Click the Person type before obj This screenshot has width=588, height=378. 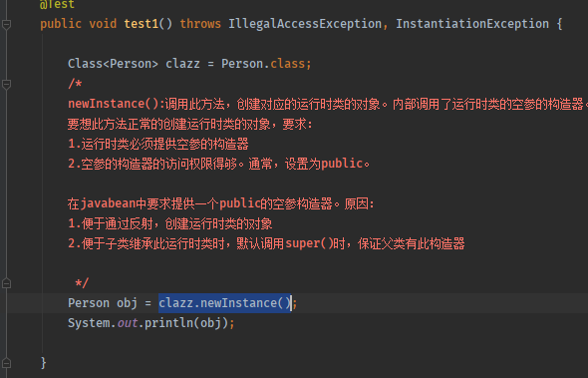pyautogui.click(x=89, y=303)
